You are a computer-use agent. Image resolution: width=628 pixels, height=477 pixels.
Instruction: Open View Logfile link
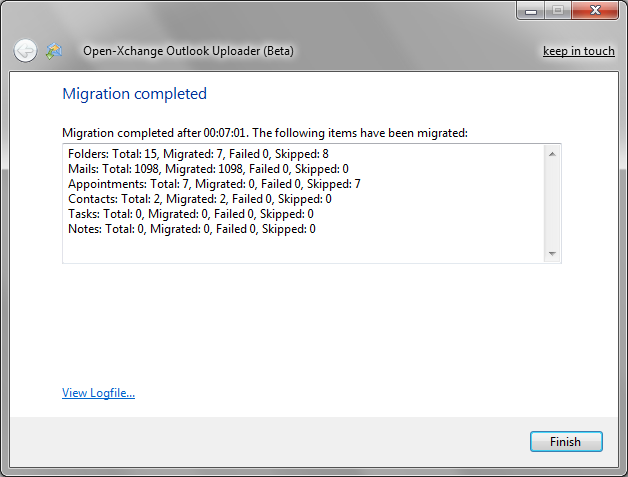[98, 393]
